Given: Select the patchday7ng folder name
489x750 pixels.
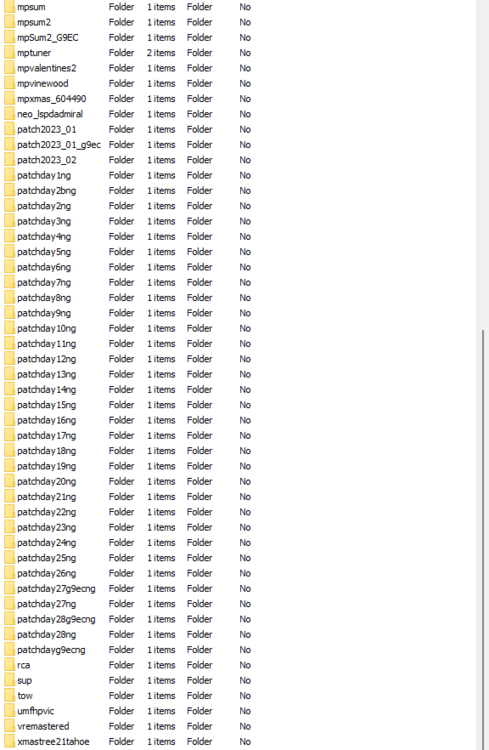Looking at the screenshot, I should point(44,283).
